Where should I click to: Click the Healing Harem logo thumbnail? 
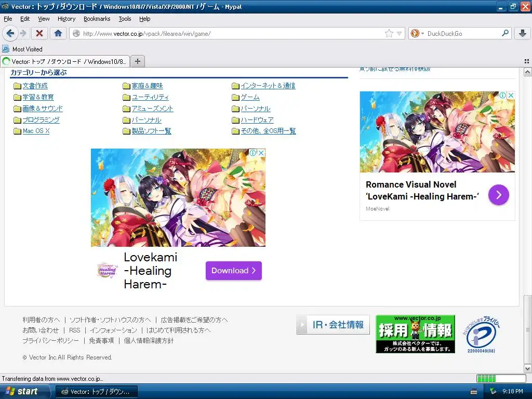(x=107, y=271)
